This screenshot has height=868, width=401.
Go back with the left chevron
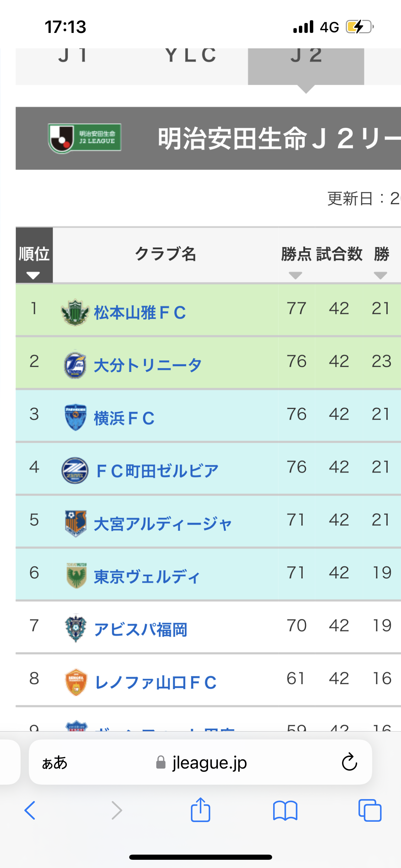tap(30, 810)
